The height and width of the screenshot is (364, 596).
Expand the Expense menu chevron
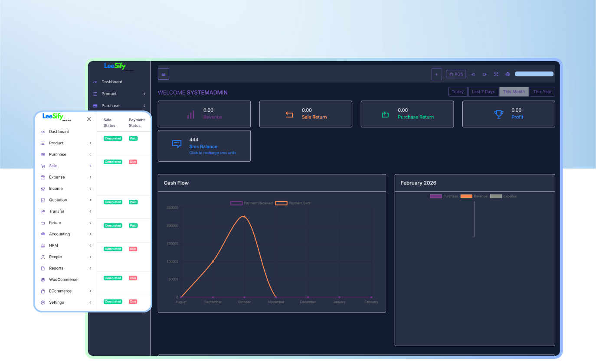90,177
